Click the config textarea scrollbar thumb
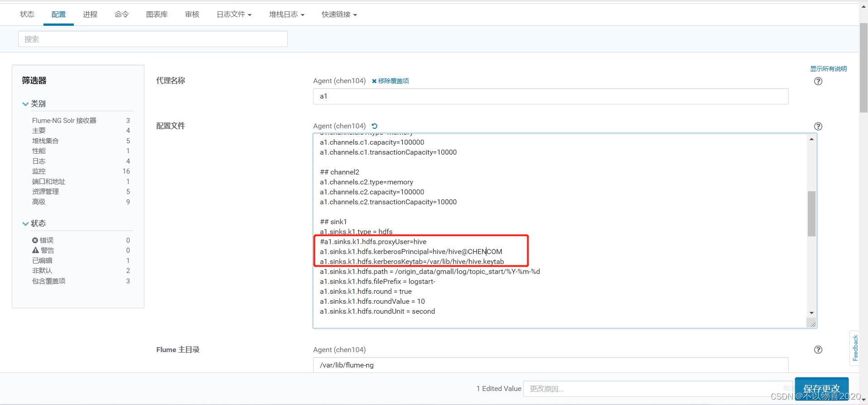The image size is (868, 405). coord(811,214)
